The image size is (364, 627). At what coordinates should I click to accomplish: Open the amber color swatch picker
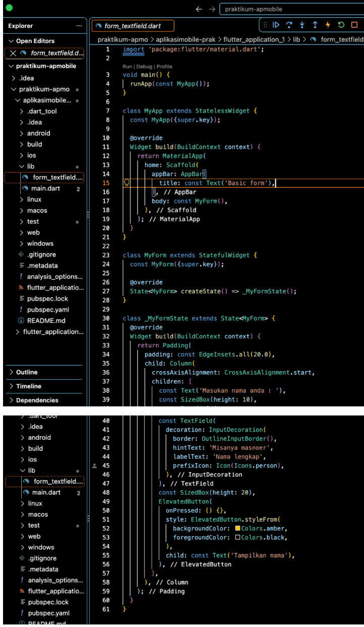point(238,528)
